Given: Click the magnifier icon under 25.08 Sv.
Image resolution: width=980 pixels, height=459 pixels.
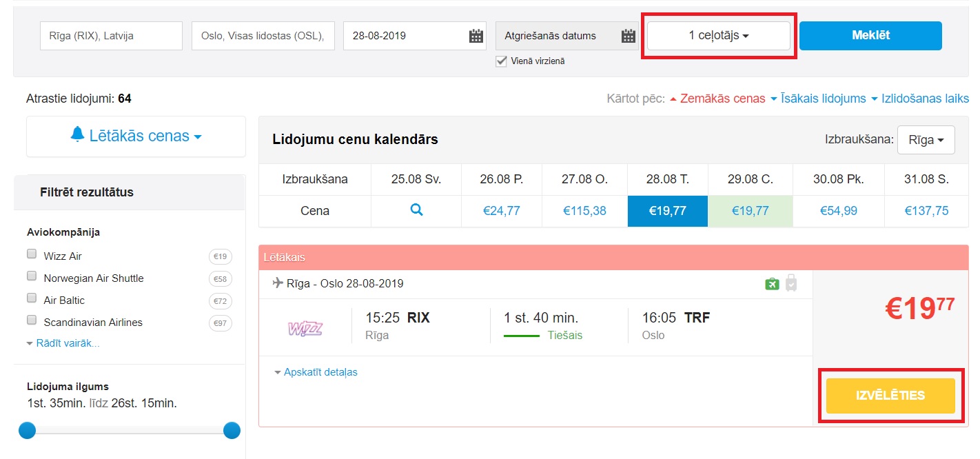Looking at the screenshot, I should (x=416, y=210).
